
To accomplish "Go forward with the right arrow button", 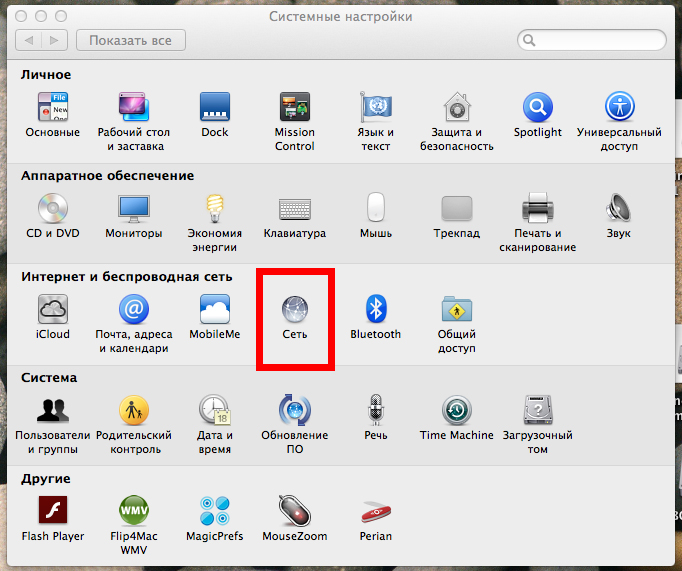I will [x=55, y=40].
